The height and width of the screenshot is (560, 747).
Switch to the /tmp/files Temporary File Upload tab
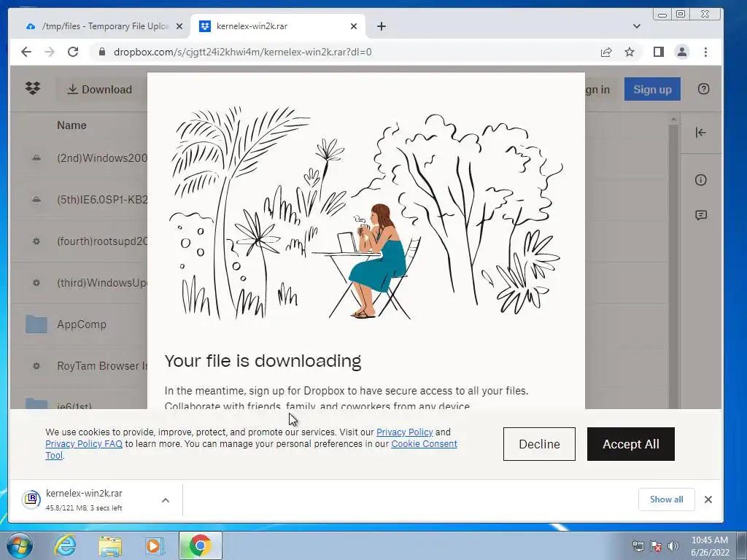[x=99, y=26]
